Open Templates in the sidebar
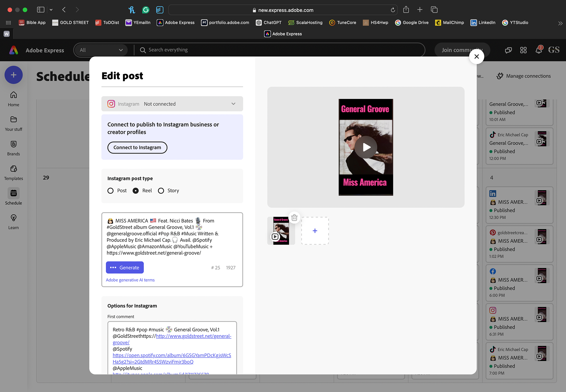This screenshot has height=392, width=566. click(14, 173)
